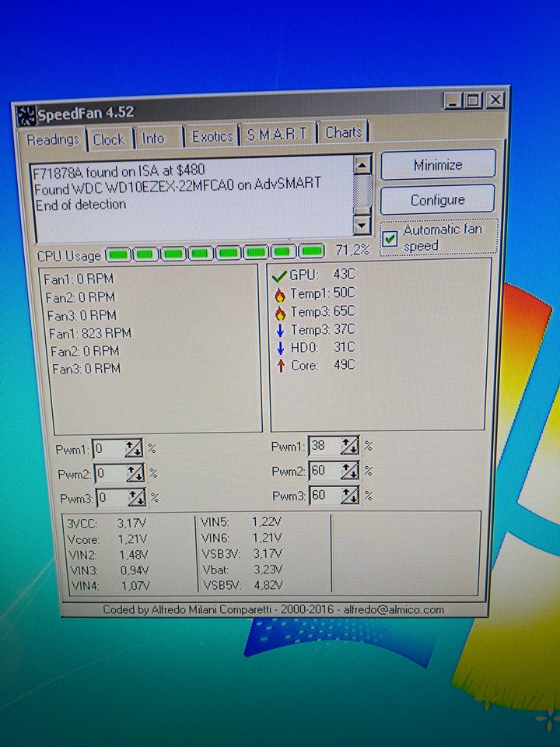Image resolution: width=560 pixels, height=747 pixels.
Task: Open the Exotics tab
Action: coord(212,137)
